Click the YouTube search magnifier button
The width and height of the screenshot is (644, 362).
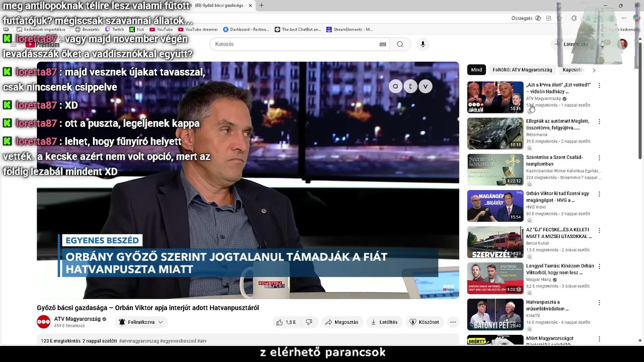pyautogui.click(x=400, y=44)
